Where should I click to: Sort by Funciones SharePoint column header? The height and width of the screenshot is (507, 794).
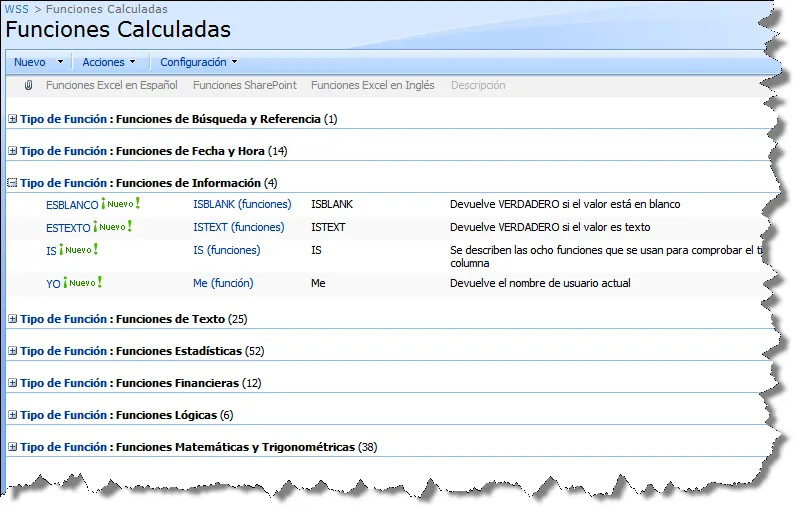coord(245,85)
